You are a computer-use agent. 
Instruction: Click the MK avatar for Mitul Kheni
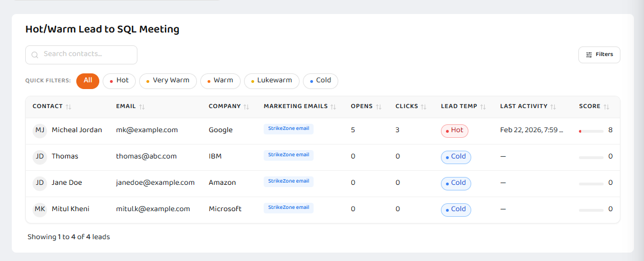point(40,209)
